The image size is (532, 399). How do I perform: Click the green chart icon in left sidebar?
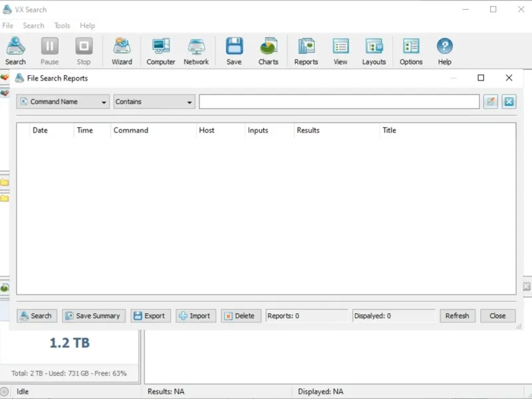point(5,288)
